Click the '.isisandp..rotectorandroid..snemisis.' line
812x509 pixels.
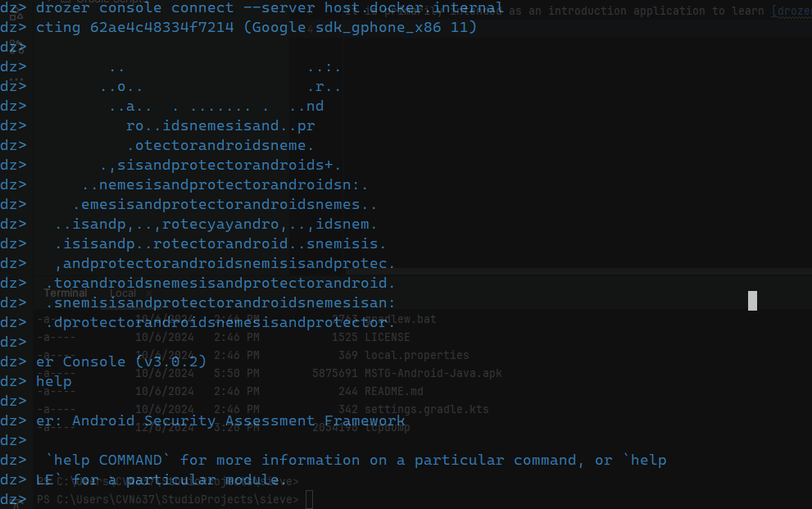click(x=220, y=244)
